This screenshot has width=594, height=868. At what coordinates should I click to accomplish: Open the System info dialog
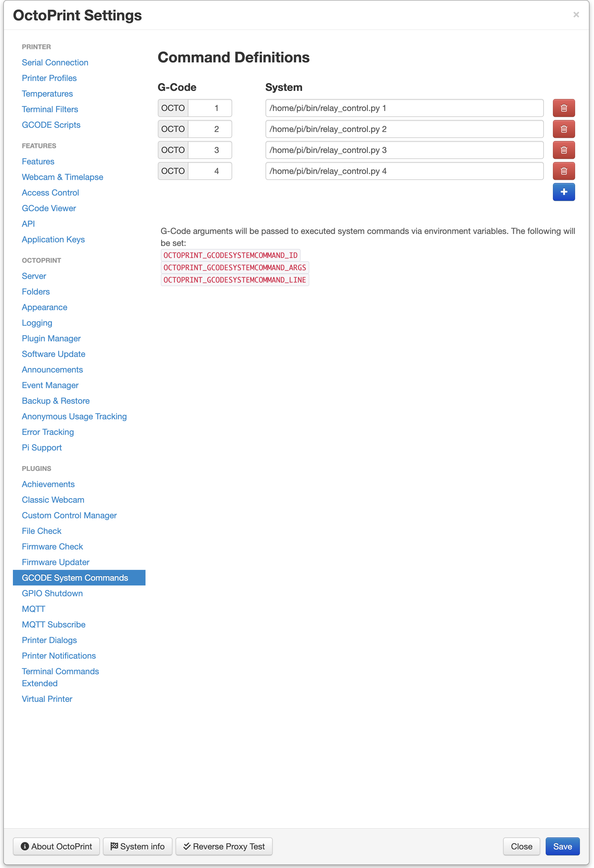point(137,846)
